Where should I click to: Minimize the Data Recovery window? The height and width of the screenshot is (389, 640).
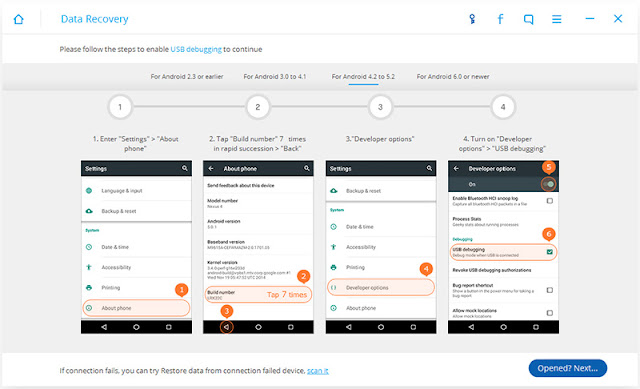[x=589, y=18]
